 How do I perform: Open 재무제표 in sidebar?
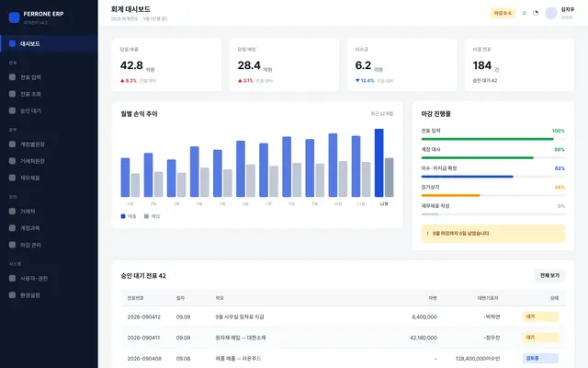pos(49,178)
